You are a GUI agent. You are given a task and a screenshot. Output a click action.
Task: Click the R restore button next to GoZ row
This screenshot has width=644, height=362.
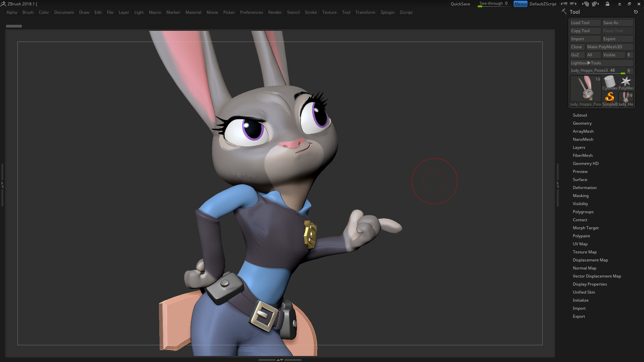[x=629, y=55]
